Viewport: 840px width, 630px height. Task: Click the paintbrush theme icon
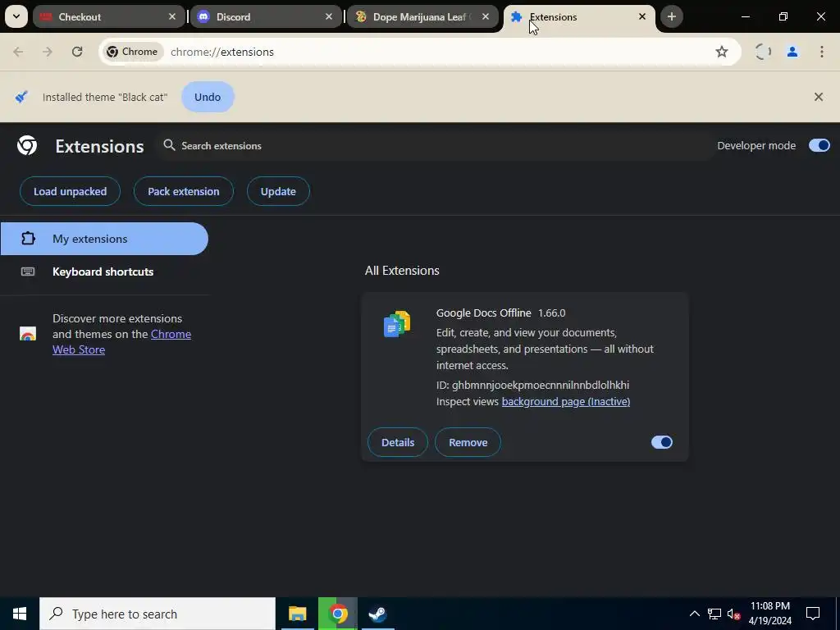tap(21, 97)
